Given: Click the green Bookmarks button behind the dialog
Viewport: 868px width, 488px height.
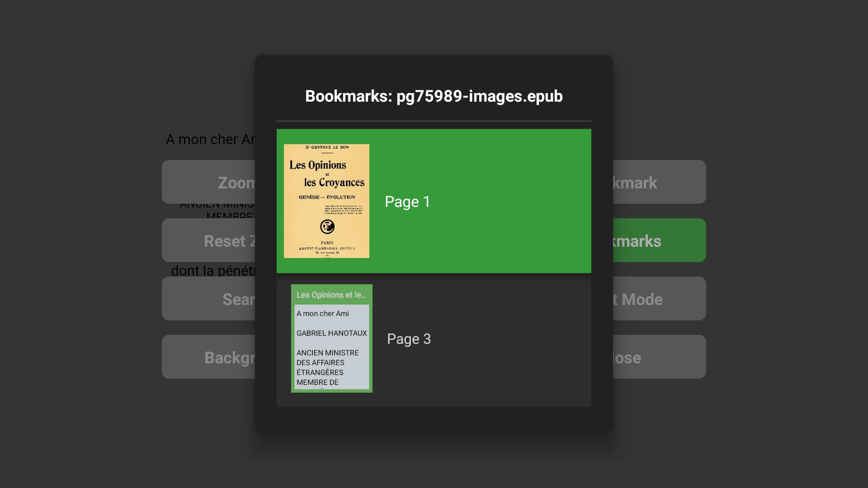Looking at the screenshot, I should (659, 240).
